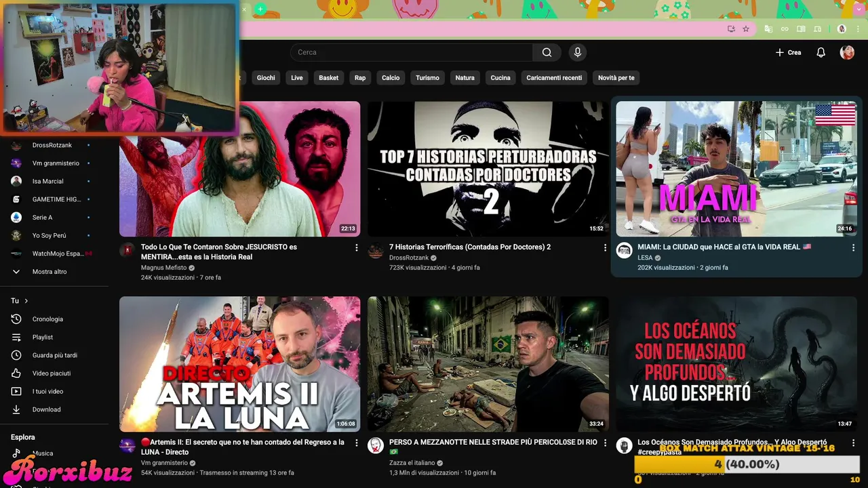Click Vm granmisterio avatar under Artemis video
This screenshot has height=488, width=868.
[x=127, y=445]
